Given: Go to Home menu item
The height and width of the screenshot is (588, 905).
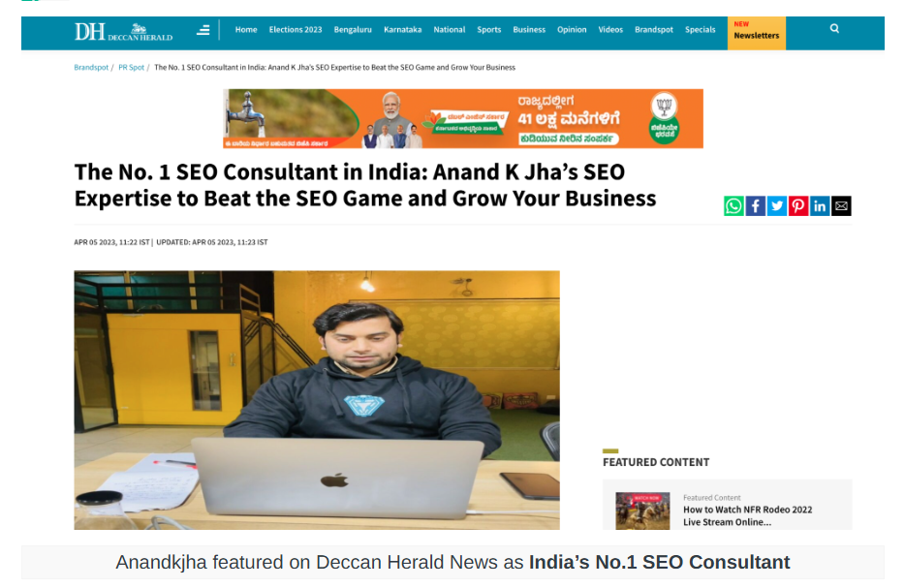Looking at the screenshot, I should point(246,30).
